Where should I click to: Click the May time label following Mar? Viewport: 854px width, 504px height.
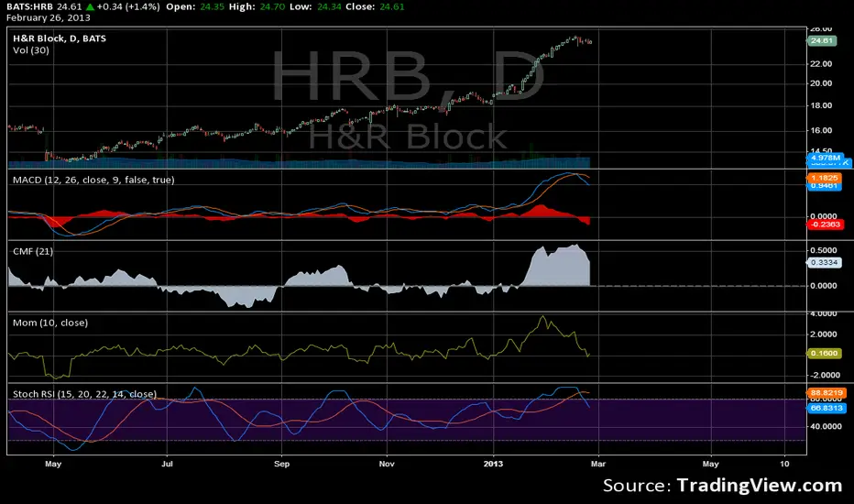tap(711, 465)
